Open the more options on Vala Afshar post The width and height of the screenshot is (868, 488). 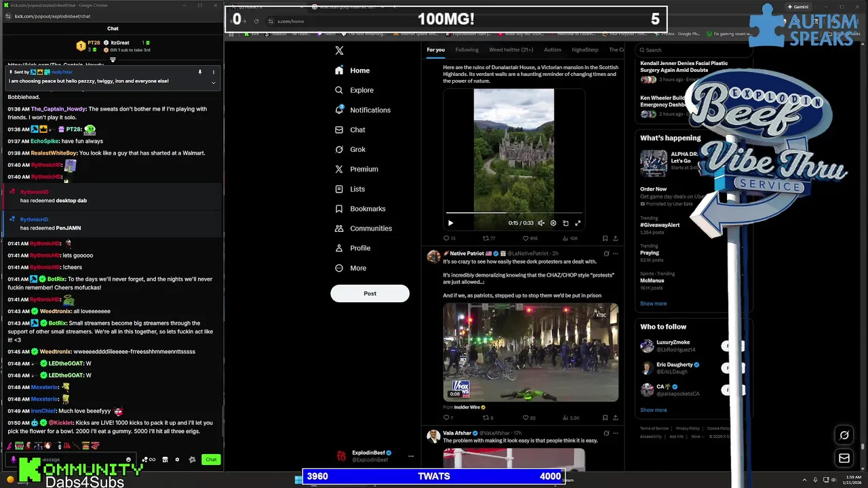(616, 433)
